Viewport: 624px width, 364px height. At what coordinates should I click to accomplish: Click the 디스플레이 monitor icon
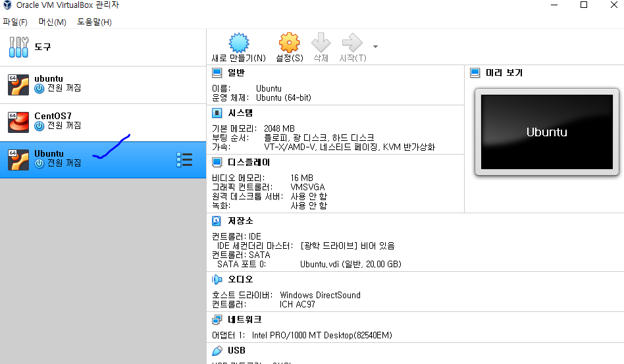click(x=217, y=163)
